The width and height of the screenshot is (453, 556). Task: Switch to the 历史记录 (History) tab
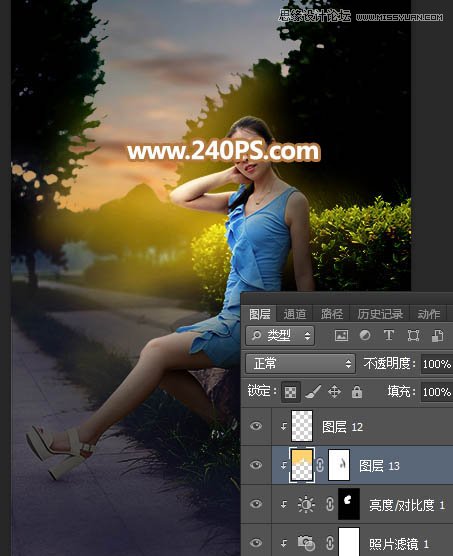380,314
